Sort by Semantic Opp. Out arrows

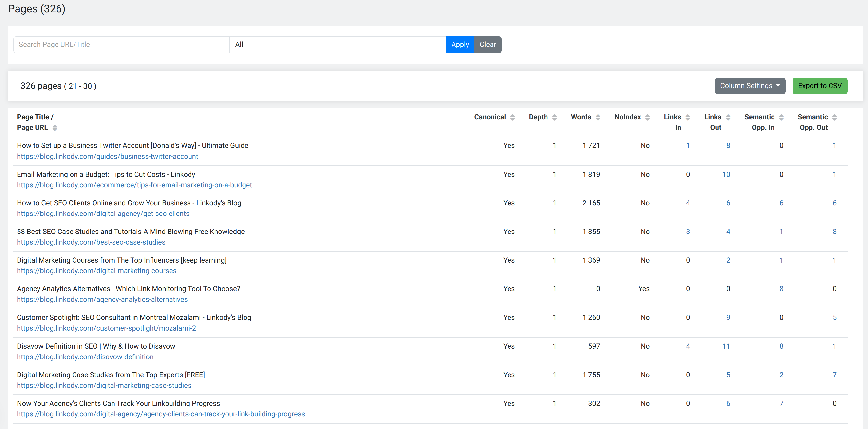(834, 117)
